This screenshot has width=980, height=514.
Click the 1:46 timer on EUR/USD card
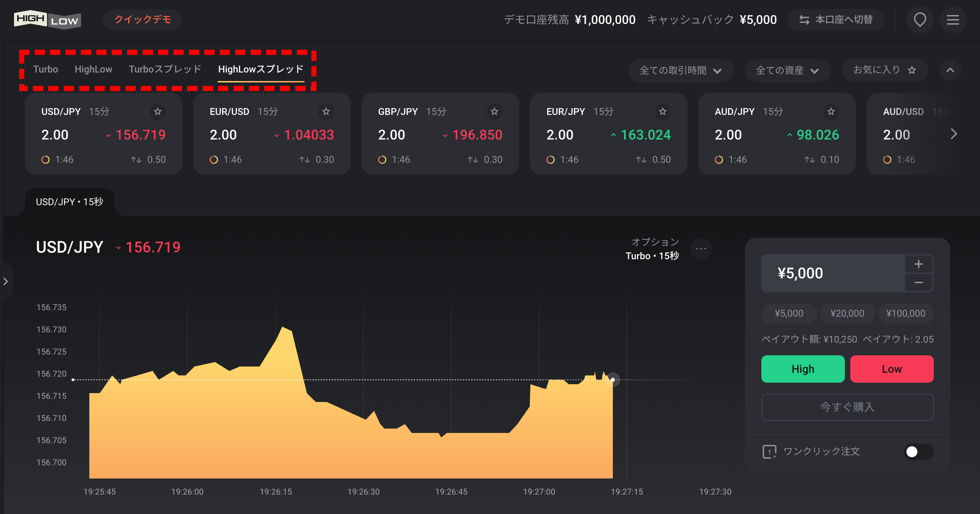(x=232, y=160)
